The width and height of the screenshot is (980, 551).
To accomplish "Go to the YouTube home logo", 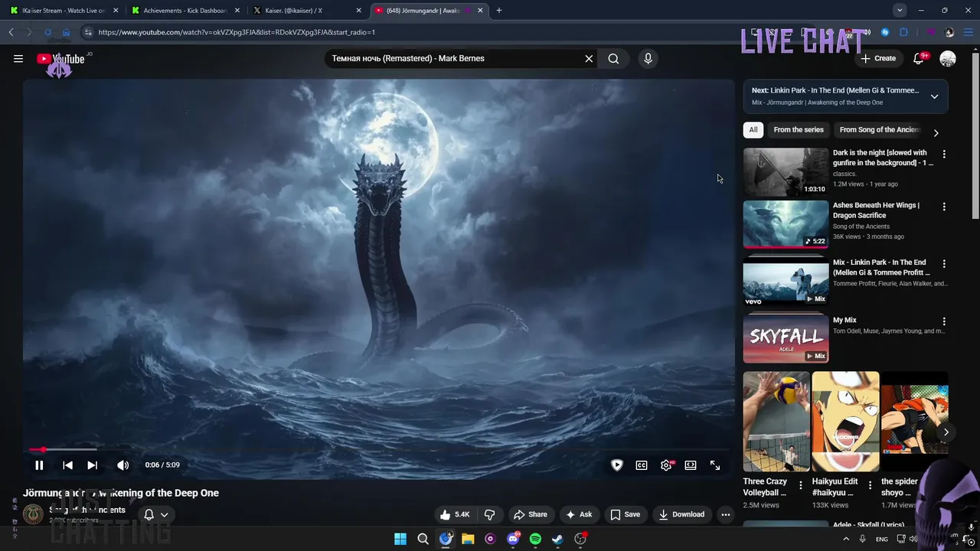I will click(60, 59).
